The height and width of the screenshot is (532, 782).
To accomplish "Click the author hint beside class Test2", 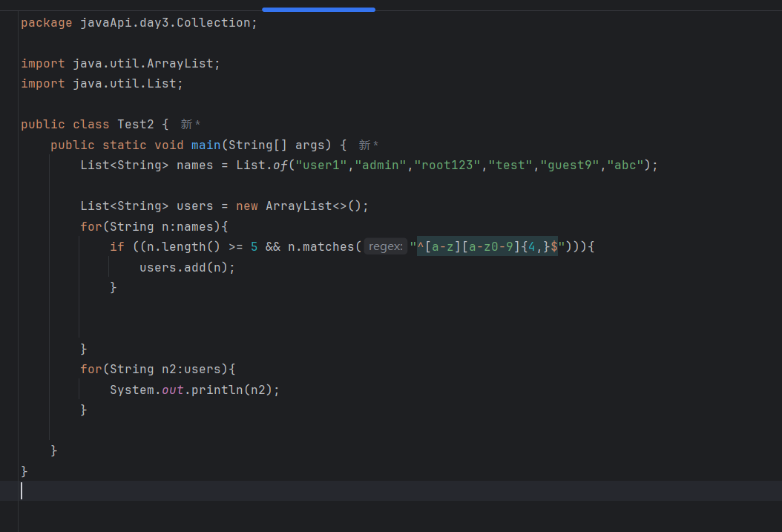I will point(191,125).
